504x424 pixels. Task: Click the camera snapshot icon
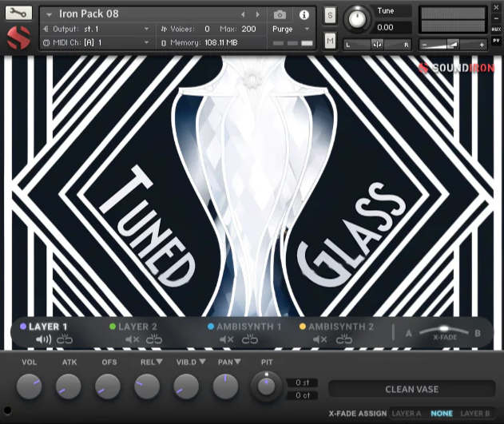click(280, 14)
